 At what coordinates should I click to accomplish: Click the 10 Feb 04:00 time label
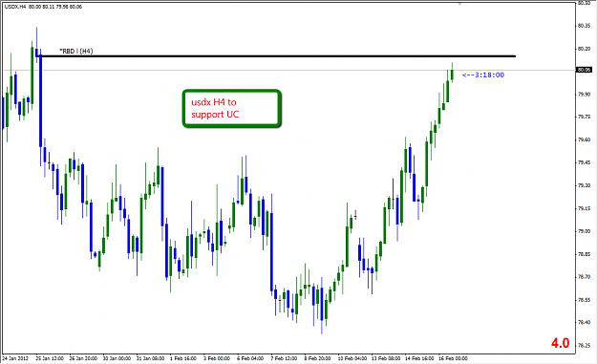coord(352,358)
